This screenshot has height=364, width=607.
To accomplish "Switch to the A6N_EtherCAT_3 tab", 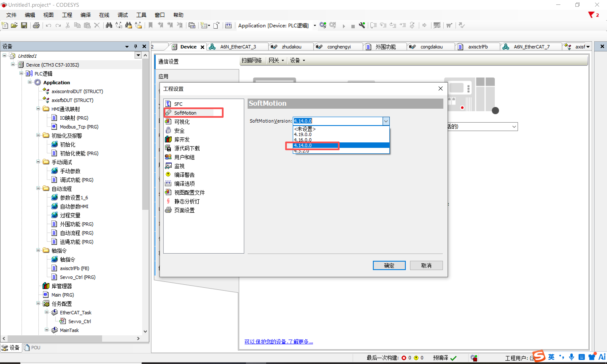I will [x=237, y=47].
